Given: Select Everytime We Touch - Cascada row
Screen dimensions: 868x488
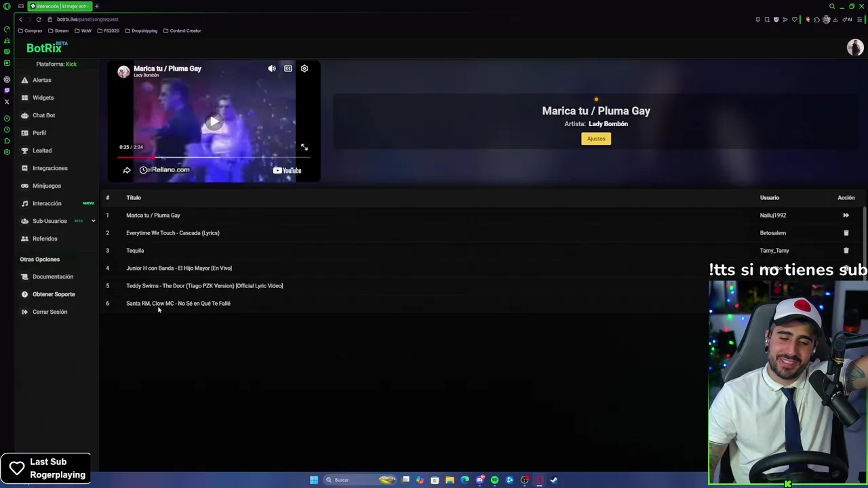Looking at the screenshot, I should point(484,233).
